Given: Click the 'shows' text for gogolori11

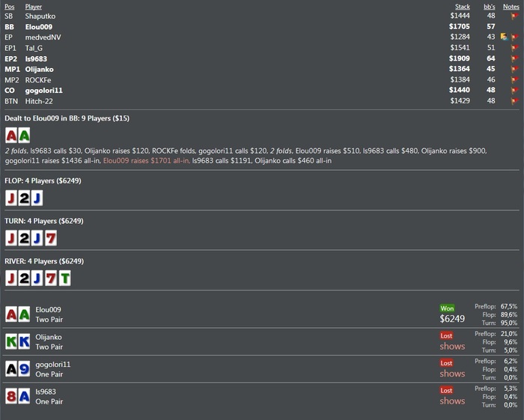Looking at the screenshot, I should [452, 374].
